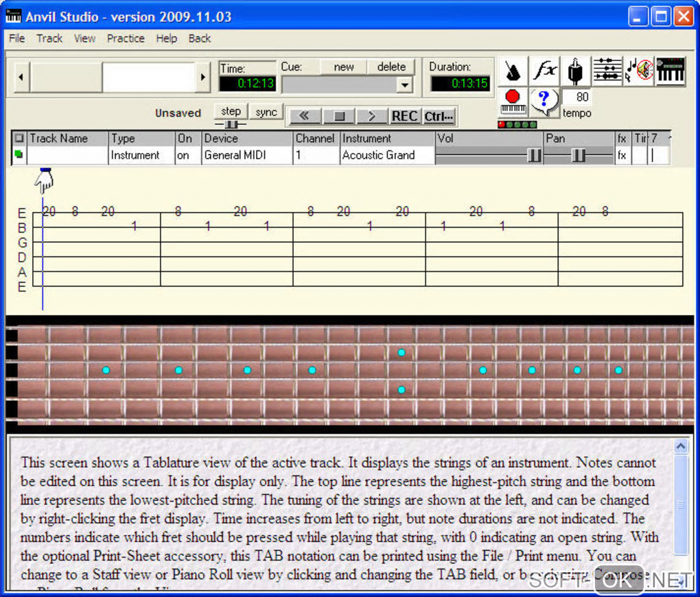Screen dimensions: 700x597
Task: Open the synthesizer keyboard icon
Action: [670, 71]
